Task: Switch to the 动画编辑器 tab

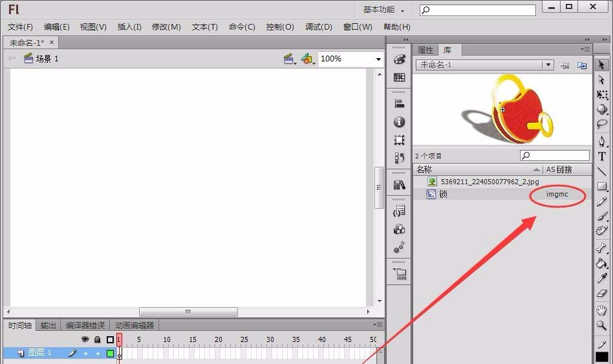Action: (134, 325)
